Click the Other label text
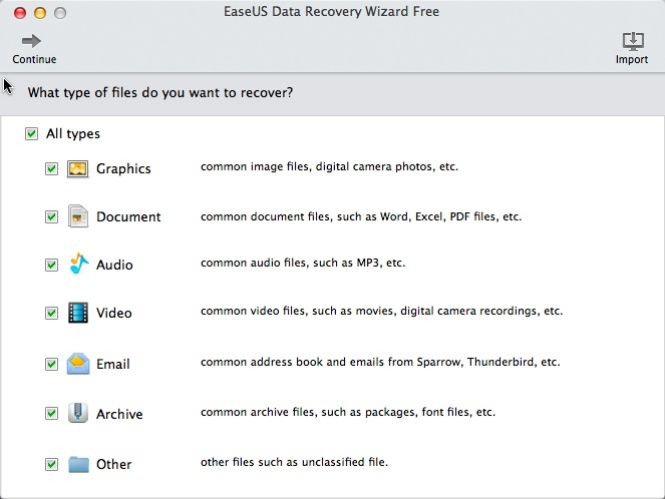Image resolution: width=665 pixels, height=499 pixels. coord(114,464)
